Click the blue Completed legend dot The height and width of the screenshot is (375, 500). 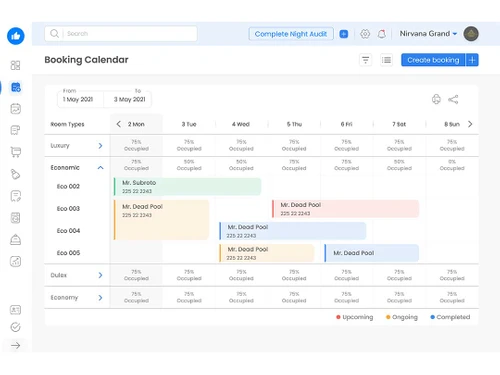point(433,317)
